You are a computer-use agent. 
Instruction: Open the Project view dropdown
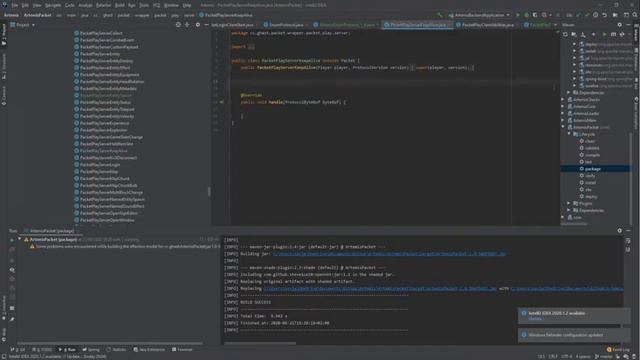click(x=22, y=25)
